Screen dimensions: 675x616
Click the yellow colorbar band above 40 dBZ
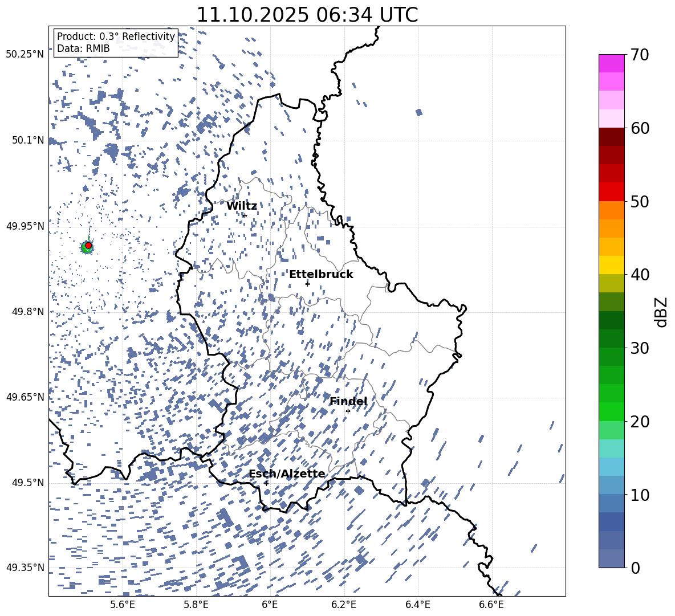click(x=611, y=265)
